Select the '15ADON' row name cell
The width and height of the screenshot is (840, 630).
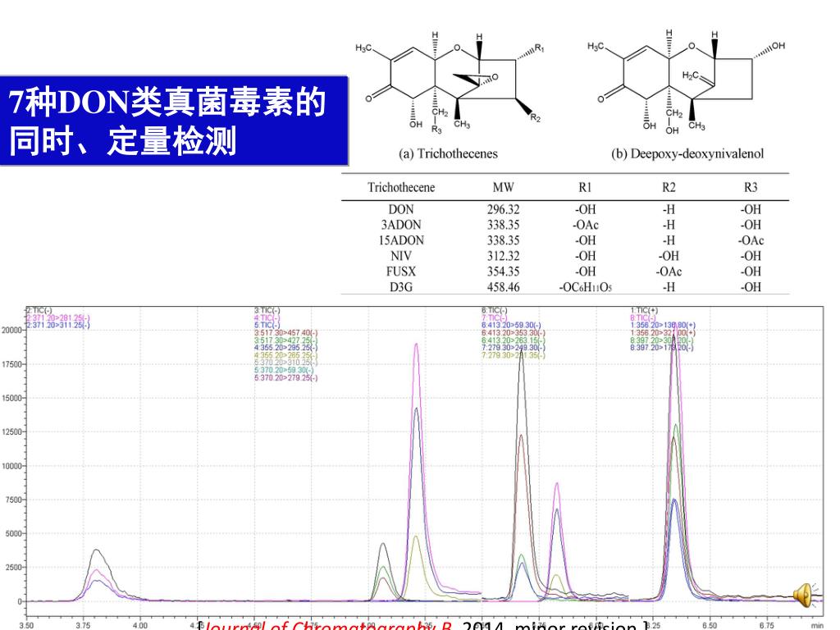tap(401, 240)
